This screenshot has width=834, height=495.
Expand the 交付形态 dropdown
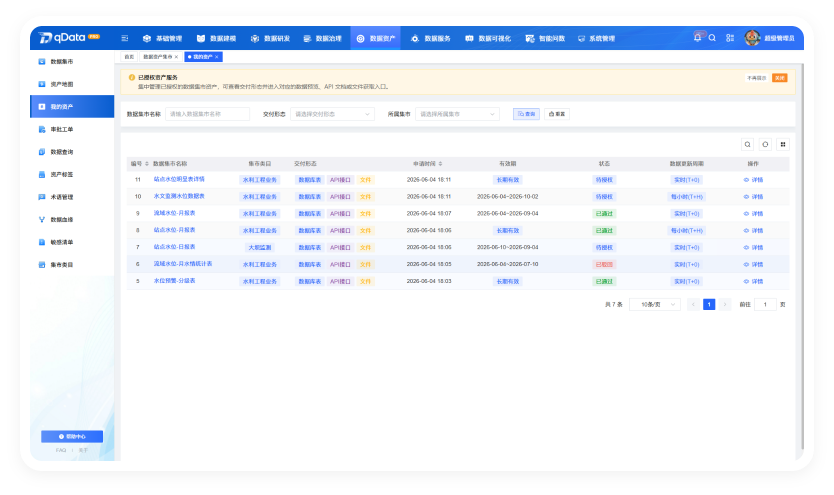(332, 114)
